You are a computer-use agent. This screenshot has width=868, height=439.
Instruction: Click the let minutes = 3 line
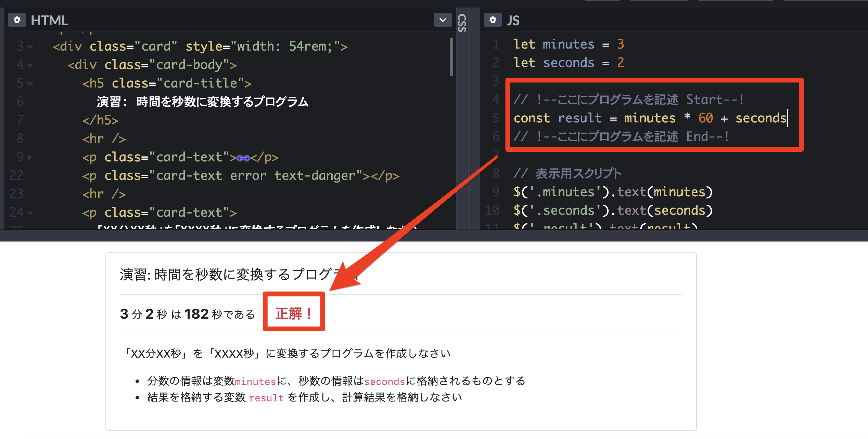pos(568,44)
